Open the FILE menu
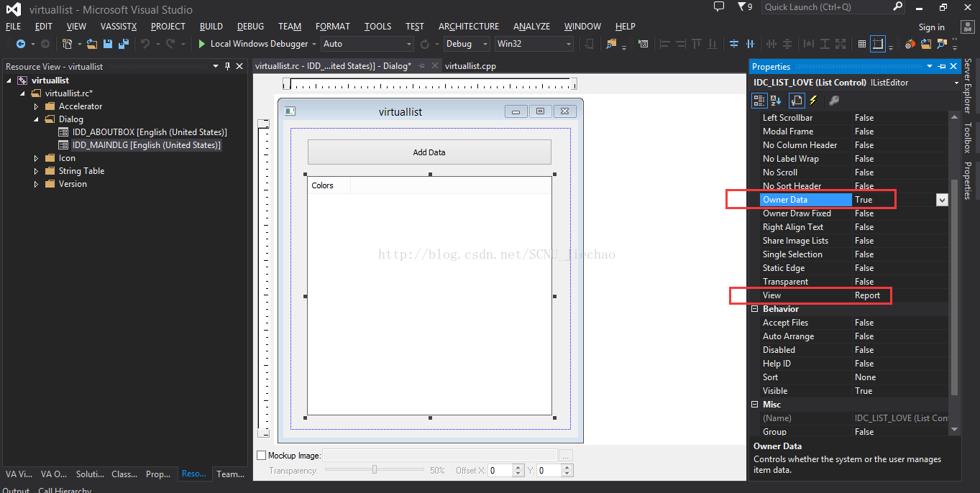The height and width of the screenshot is (493, 980). (14, 27)
